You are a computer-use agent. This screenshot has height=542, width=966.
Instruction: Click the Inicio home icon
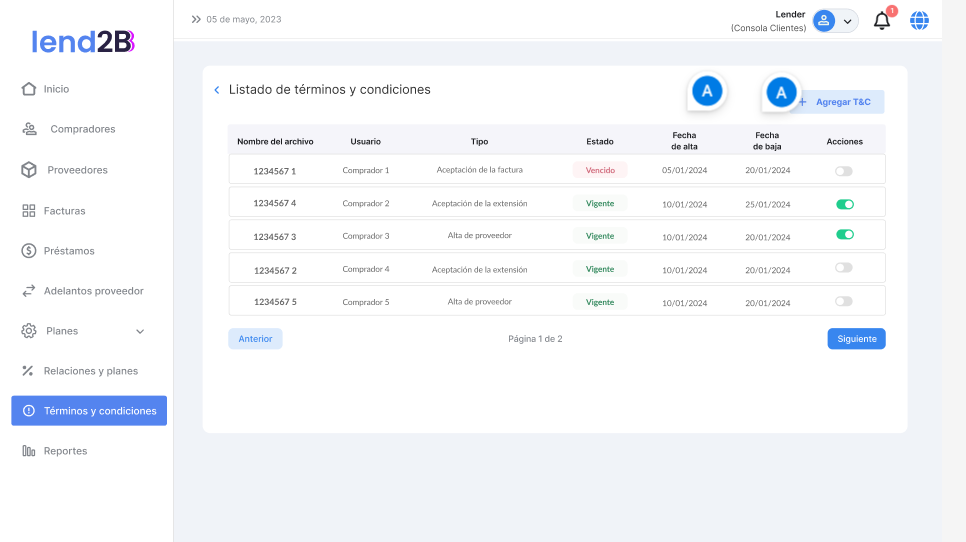29,89
